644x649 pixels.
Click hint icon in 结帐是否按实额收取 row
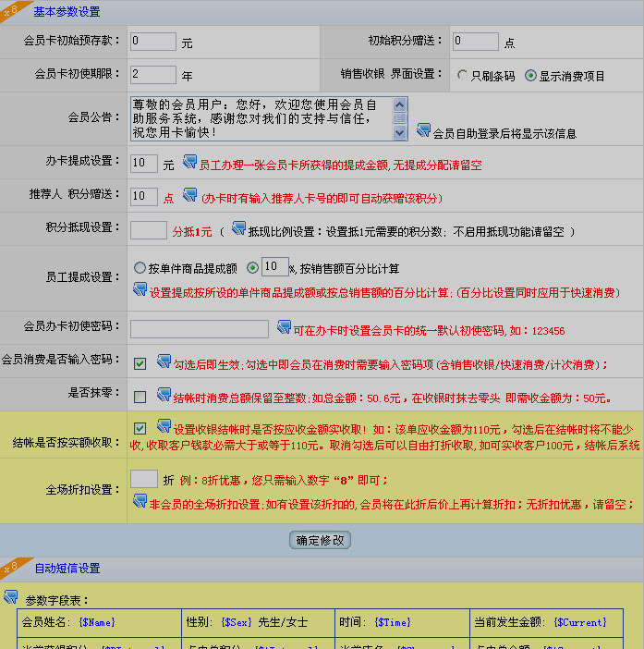[x=164, y=426]
